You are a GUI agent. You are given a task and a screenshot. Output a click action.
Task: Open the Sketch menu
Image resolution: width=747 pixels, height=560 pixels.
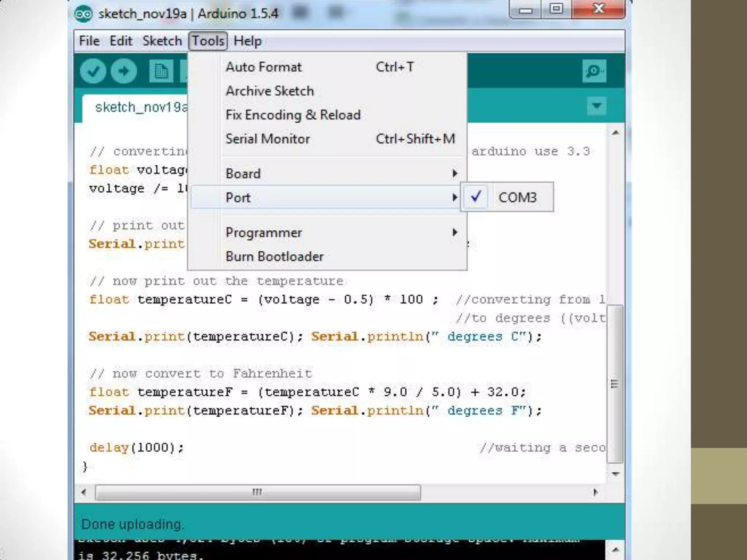162,41
